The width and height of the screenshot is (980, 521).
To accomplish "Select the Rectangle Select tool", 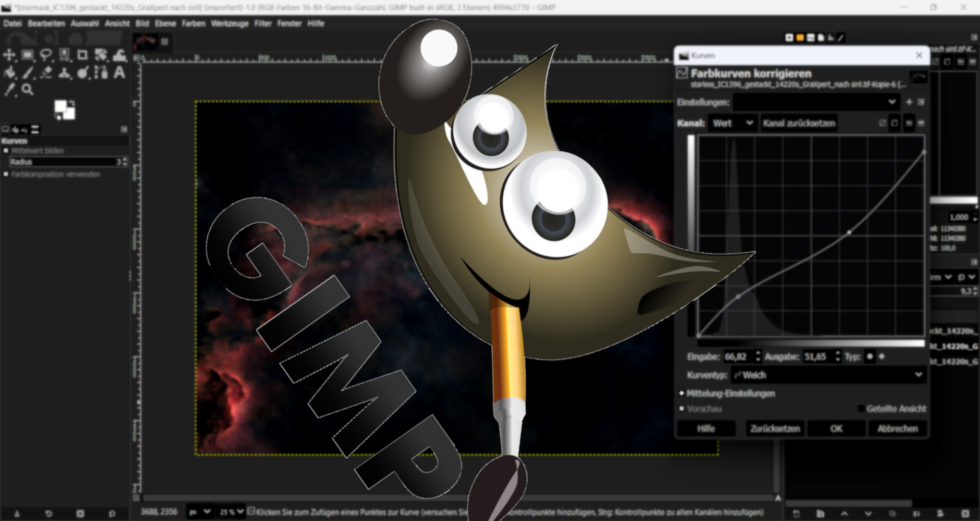I will click(28, 55).
